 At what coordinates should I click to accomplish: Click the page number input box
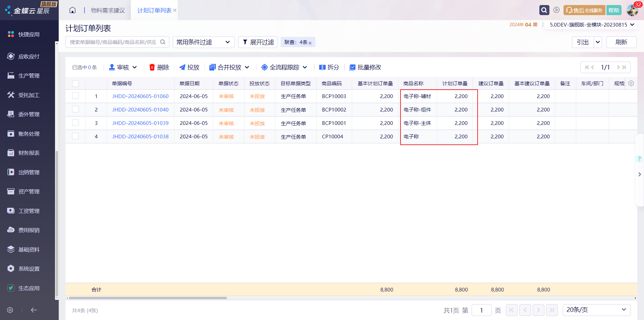point(481,310)
